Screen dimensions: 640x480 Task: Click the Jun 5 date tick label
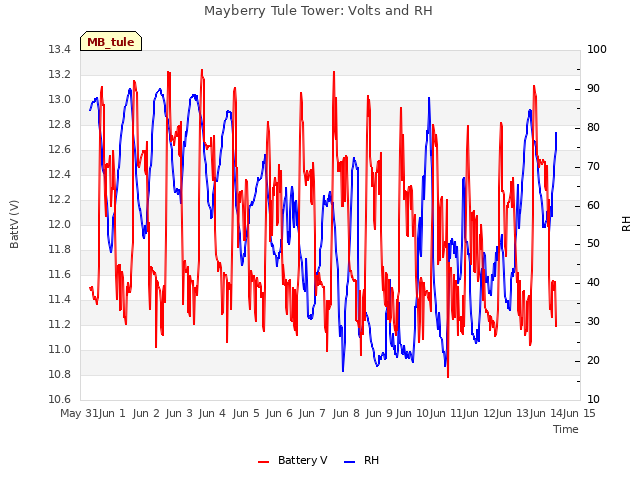click(x=246, y=413)
